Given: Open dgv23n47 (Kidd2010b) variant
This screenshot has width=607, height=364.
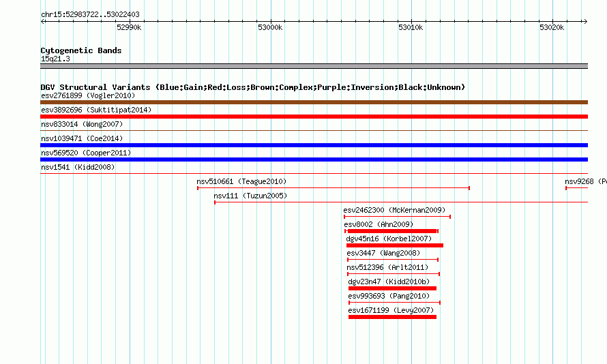Looking at the screenshot, I should 389,282.
